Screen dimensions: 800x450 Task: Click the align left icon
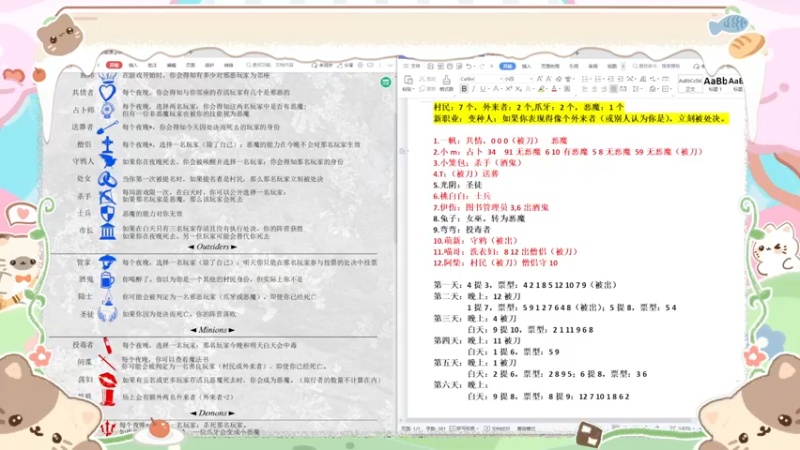585,89
